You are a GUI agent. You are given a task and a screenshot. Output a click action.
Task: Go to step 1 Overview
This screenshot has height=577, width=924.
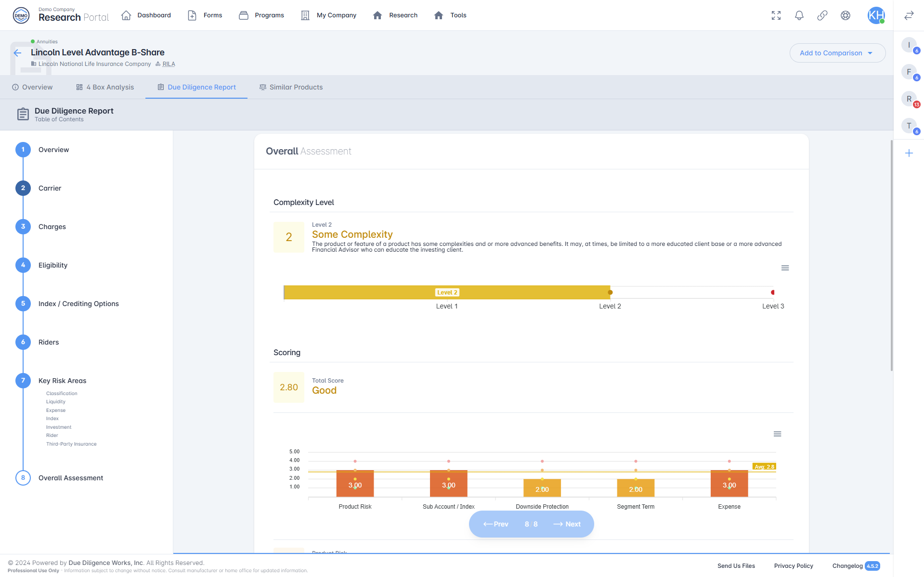pos(42,150)
